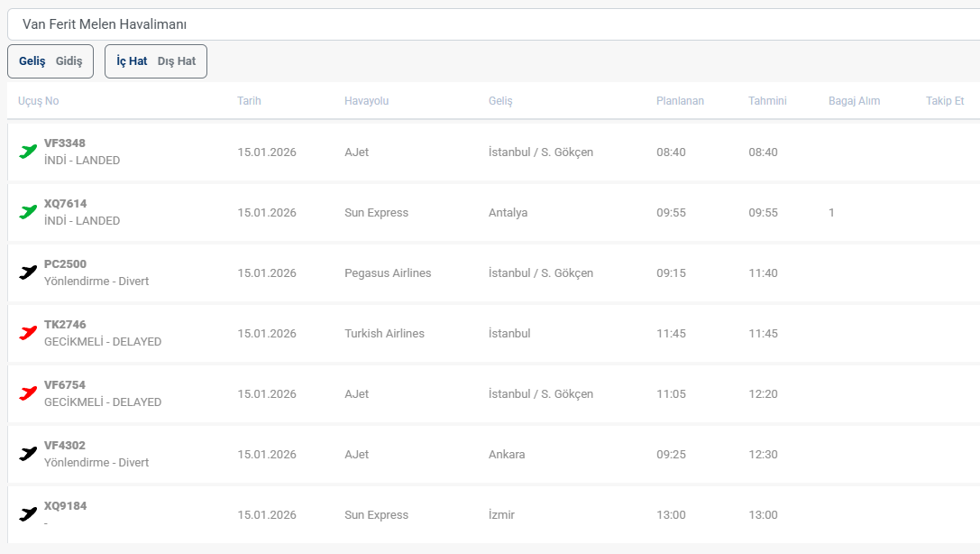
Task: Open flight PC2500 details
Action: click(65, 264)
